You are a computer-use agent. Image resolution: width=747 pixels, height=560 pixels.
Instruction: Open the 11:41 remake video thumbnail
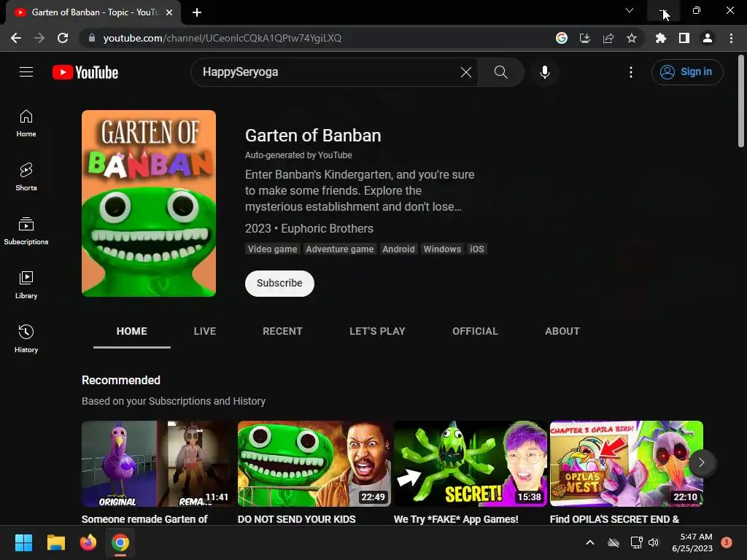pos(158,463)
